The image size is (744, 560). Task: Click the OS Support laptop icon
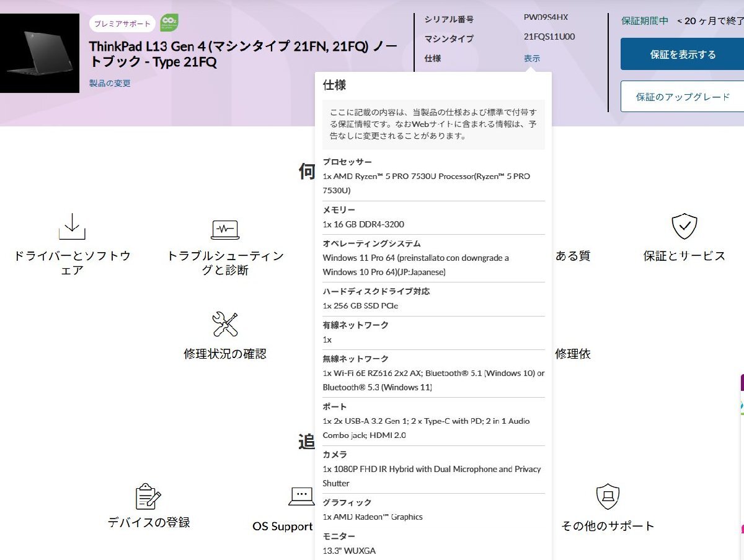coord(302,496)
